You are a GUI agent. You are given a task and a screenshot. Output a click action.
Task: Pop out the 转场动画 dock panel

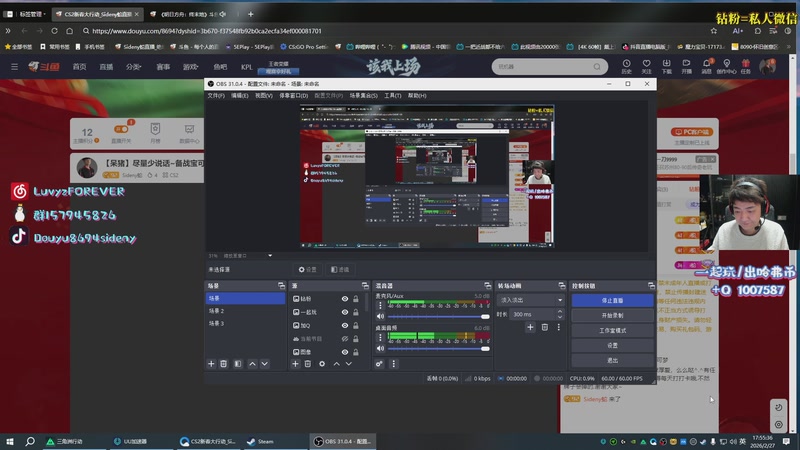(x=562, y=286)
